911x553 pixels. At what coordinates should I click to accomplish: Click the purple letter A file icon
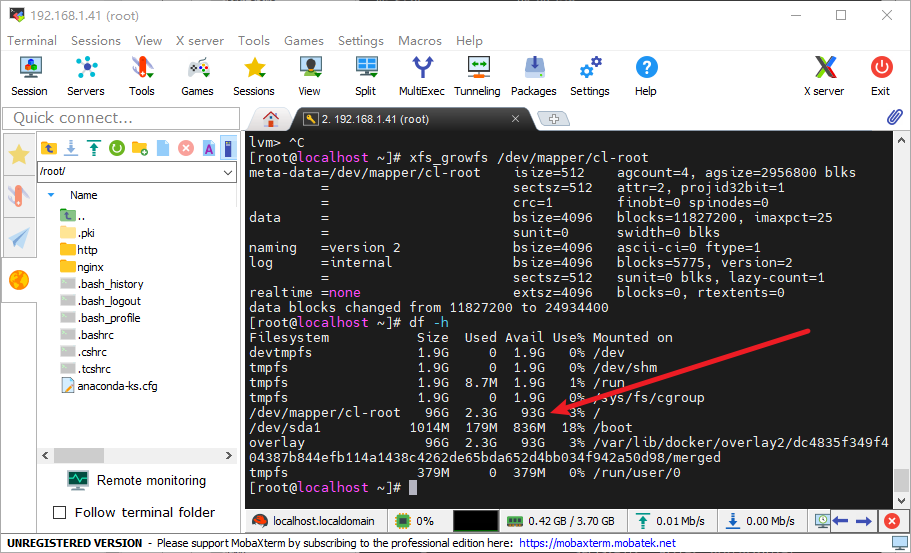point(209,148)
